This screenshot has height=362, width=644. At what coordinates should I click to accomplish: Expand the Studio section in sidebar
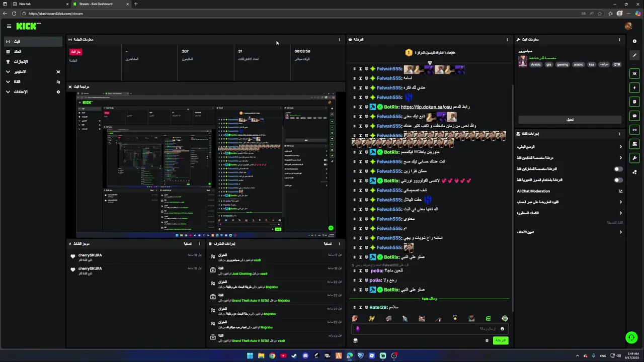coord(33,71)
